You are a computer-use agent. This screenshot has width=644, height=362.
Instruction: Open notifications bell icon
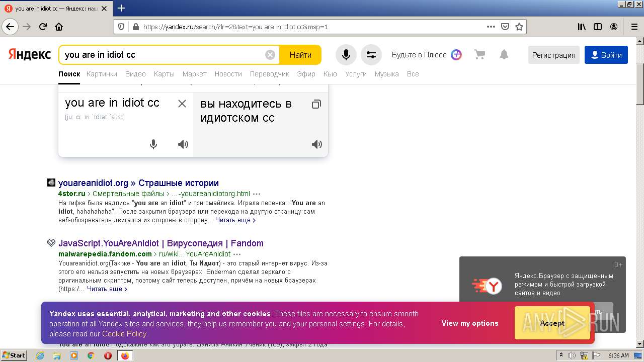point(504,55)
